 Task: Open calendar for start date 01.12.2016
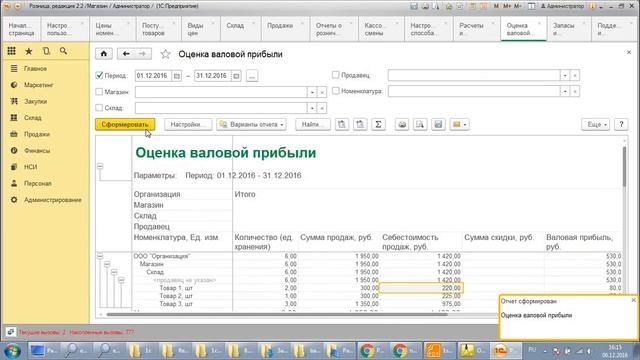(x=177, y=76)
